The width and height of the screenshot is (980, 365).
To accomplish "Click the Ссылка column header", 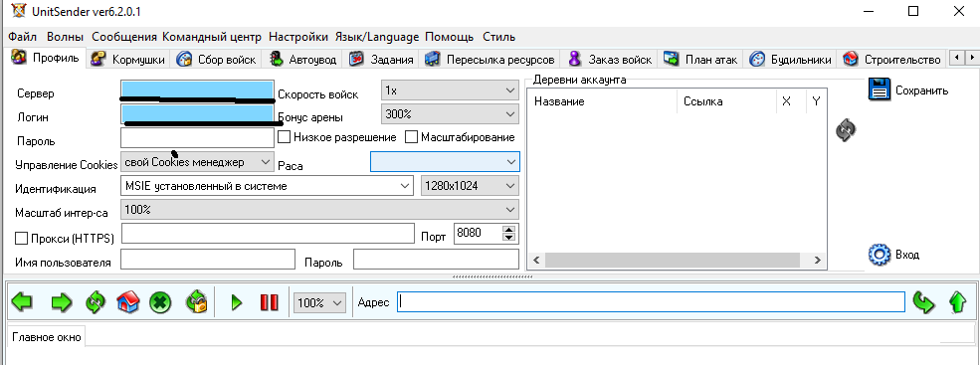I will tap(727, 101).
